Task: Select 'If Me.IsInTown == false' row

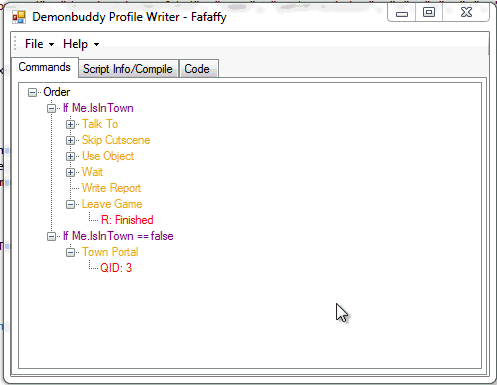Action: pyautogui.click(x=118, y=236)
